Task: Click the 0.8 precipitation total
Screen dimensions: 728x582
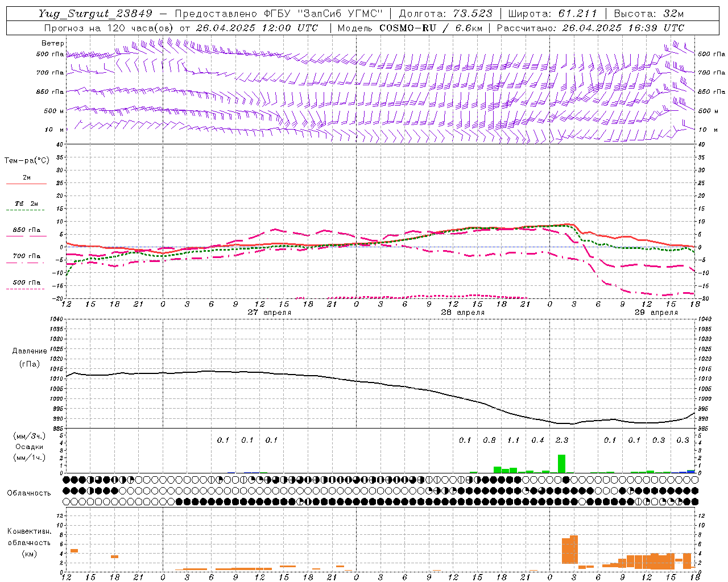Action: point(489,440)
